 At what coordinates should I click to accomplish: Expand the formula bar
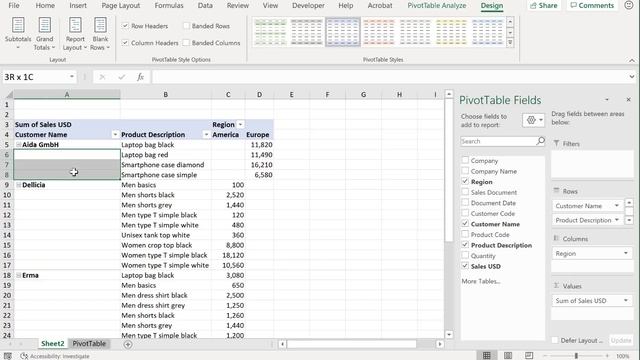click(x=632, y=77)
